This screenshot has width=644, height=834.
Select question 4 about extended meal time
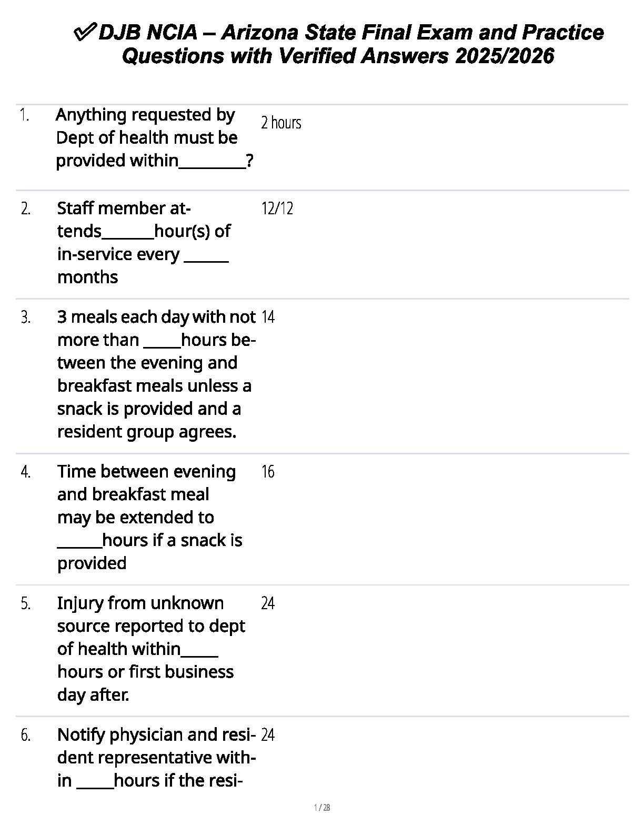tap(149, 517)
